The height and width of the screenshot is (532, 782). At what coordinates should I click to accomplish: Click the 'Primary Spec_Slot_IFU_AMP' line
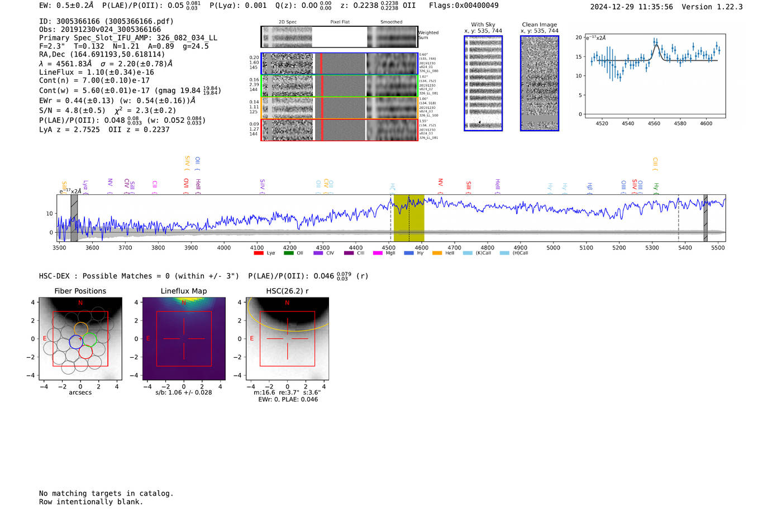(x=128, y=38)
